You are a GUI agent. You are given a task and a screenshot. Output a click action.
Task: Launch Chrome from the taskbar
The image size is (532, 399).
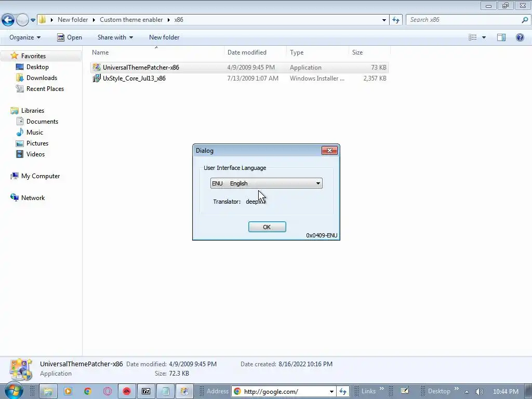pos(88,391)
